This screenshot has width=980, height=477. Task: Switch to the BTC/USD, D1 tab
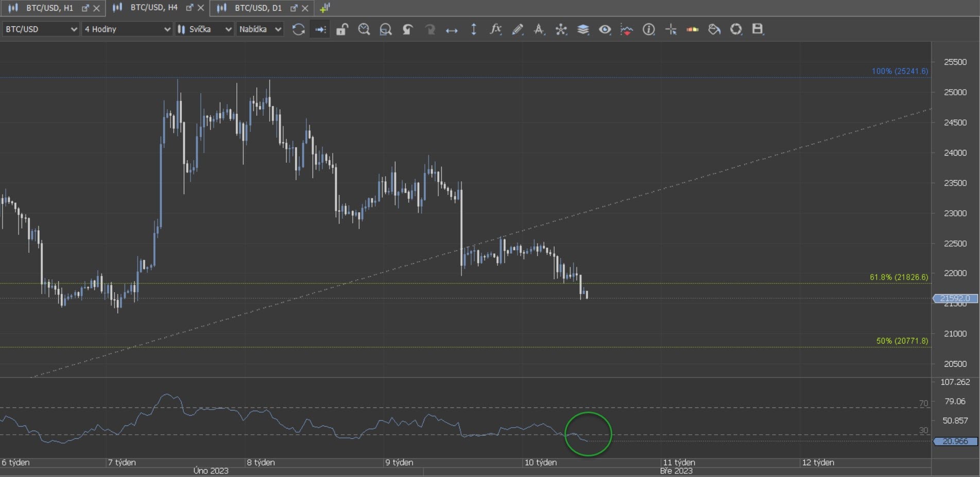coord(257,8)
